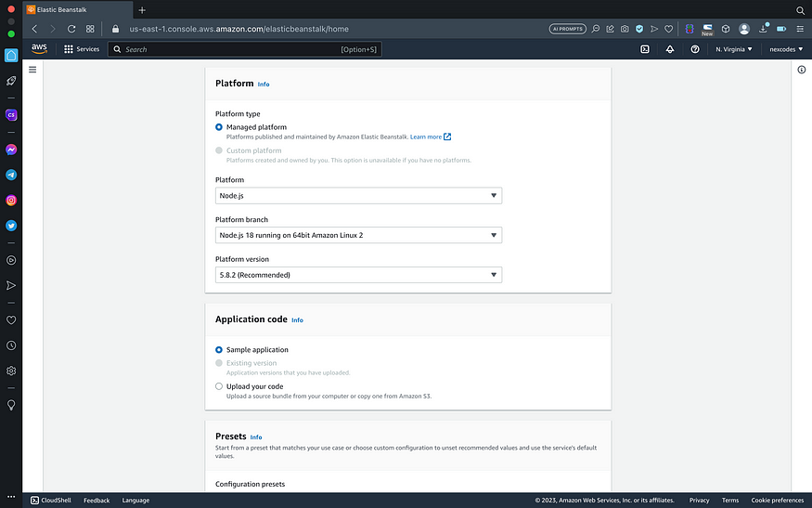Follow the Learn more managed platform link

[431, 137]
